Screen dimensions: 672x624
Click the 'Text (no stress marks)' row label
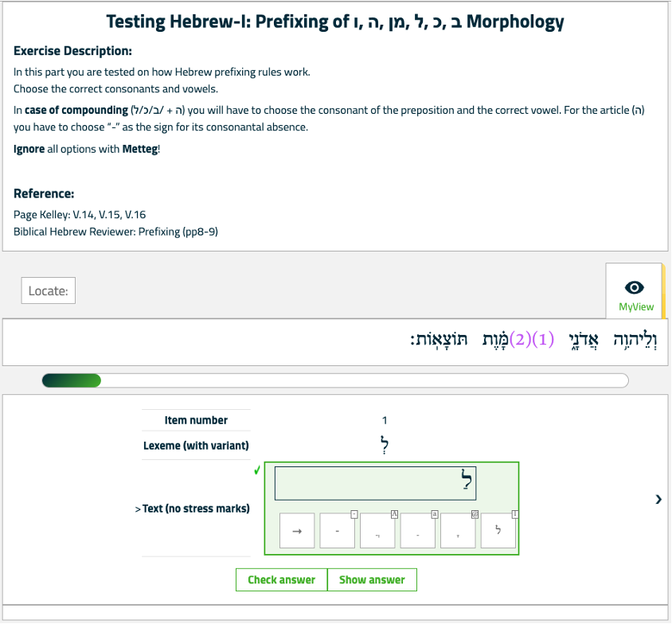click(x=192, y=509)
